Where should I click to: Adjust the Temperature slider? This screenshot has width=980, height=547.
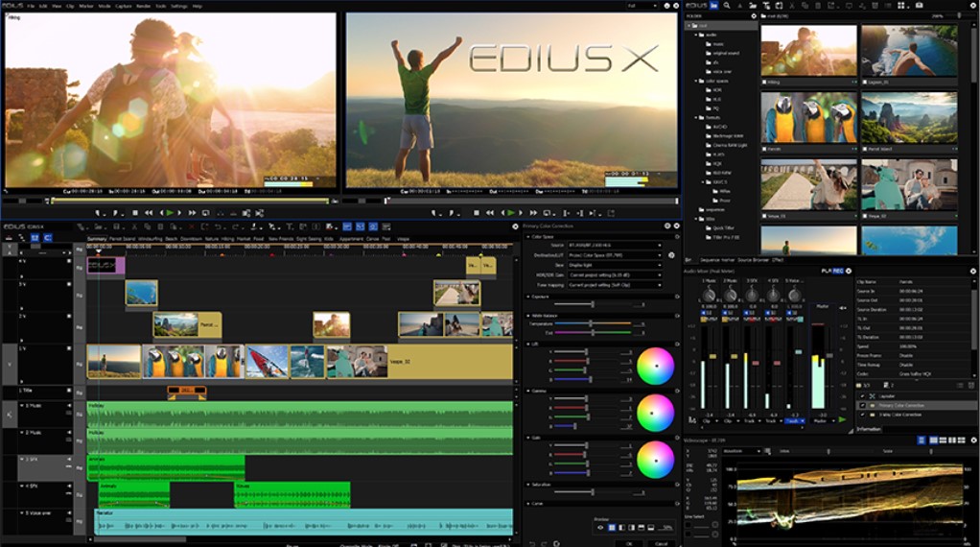click(x=593, y=323)
